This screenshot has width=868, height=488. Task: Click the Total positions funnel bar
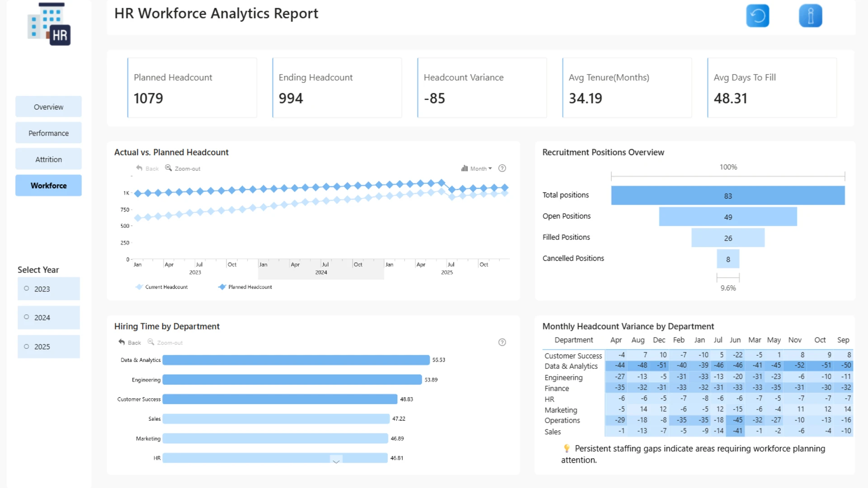tap(728, 196)
